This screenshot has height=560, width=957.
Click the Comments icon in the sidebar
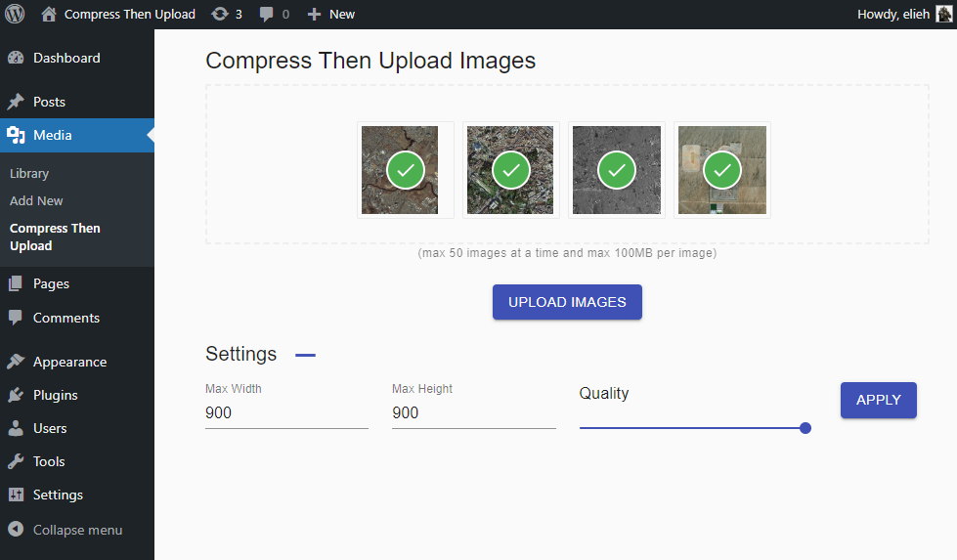pyautogui.click(x=16, y=318)
